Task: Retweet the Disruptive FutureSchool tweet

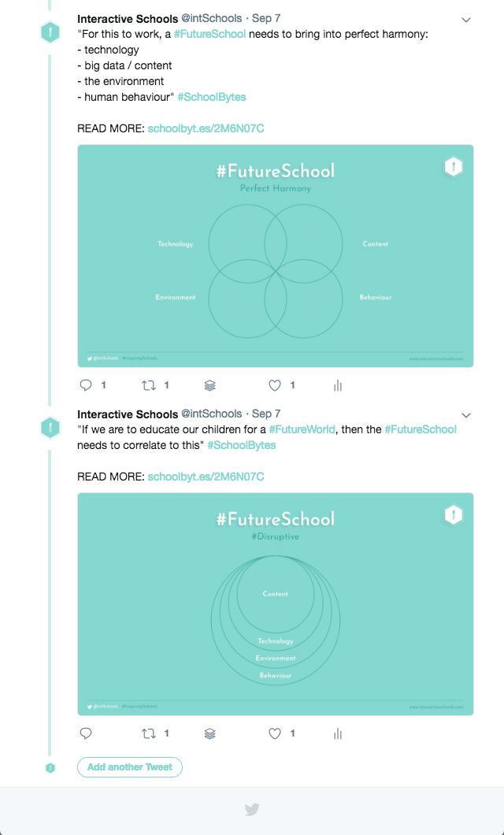Action: pos(148,733)
